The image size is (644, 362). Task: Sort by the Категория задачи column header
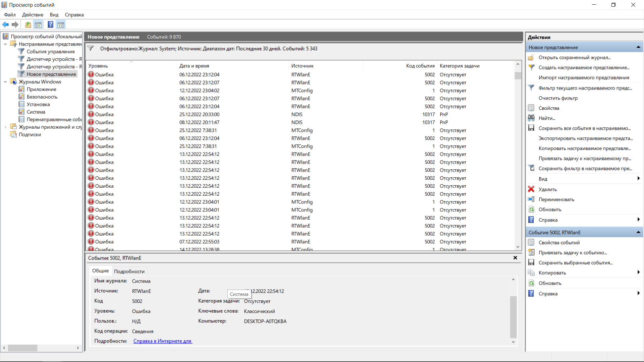click(475, 66)
